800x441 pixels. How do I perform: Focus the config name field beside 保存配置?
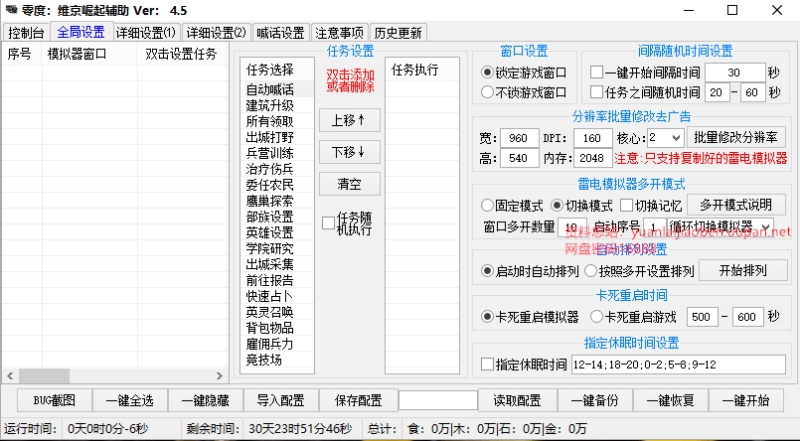pos(438,400)
